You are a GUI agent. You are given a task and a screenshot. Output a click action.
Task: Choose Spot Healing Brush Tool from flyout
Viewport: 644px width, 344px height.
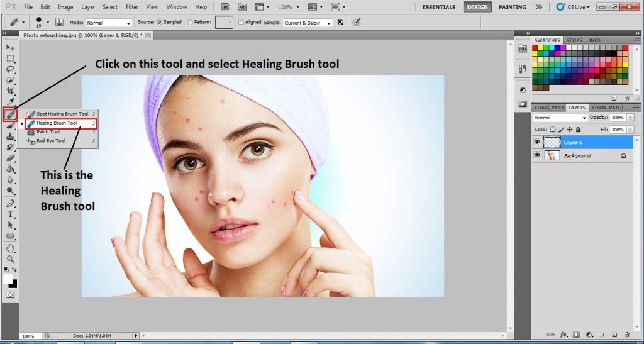(x=61, y=114)
